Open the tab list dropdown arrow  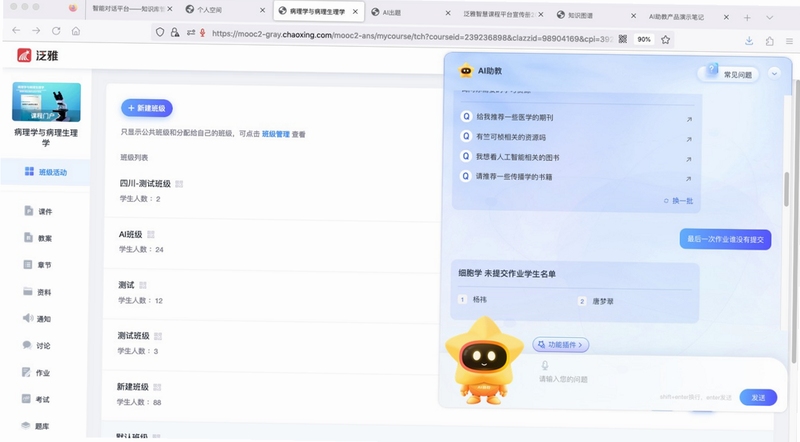769,17
